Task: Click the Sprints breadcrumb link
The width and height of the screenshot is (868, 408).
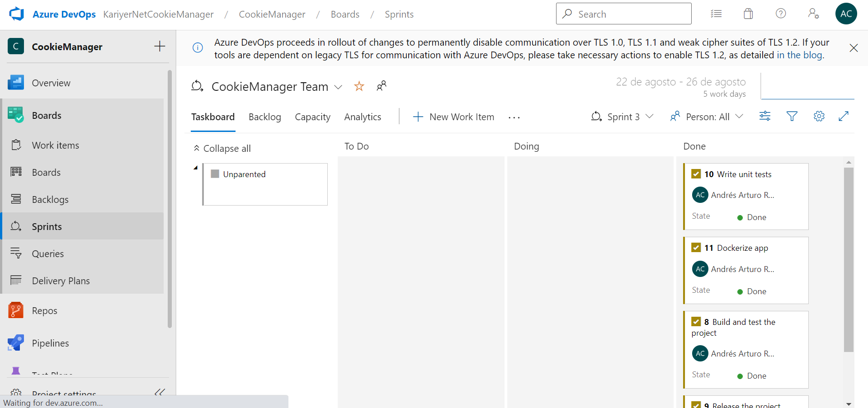Action: pyautogui.click(x=399, y=14)
